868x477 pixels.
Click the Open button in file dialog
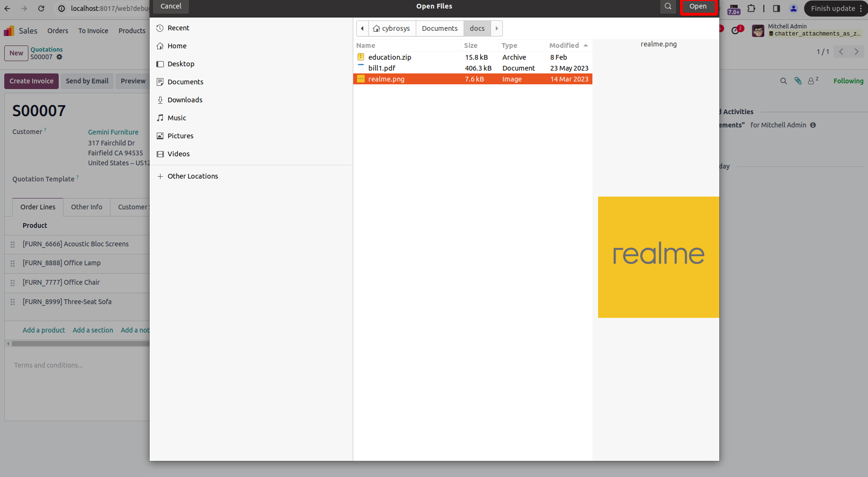698,7
